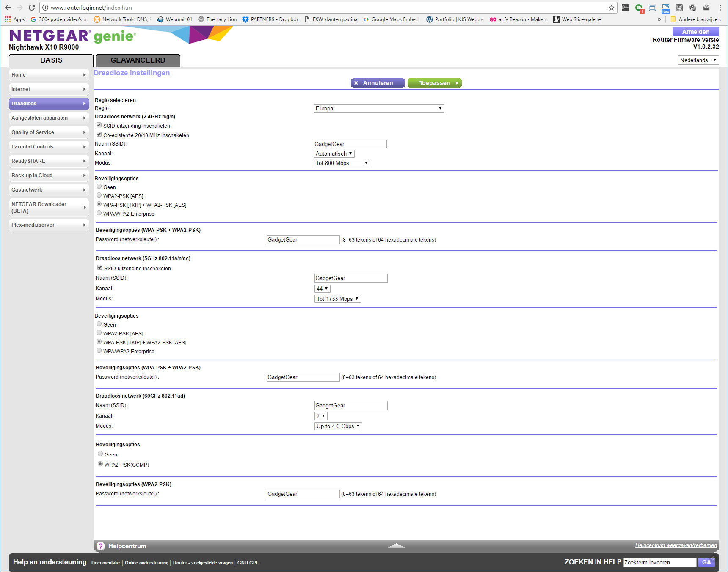This screenshot has height=572, width=728.
Task: Toggle Co-existentie 20/40 MHz checkbox
Action: click(x=99, y=135)
